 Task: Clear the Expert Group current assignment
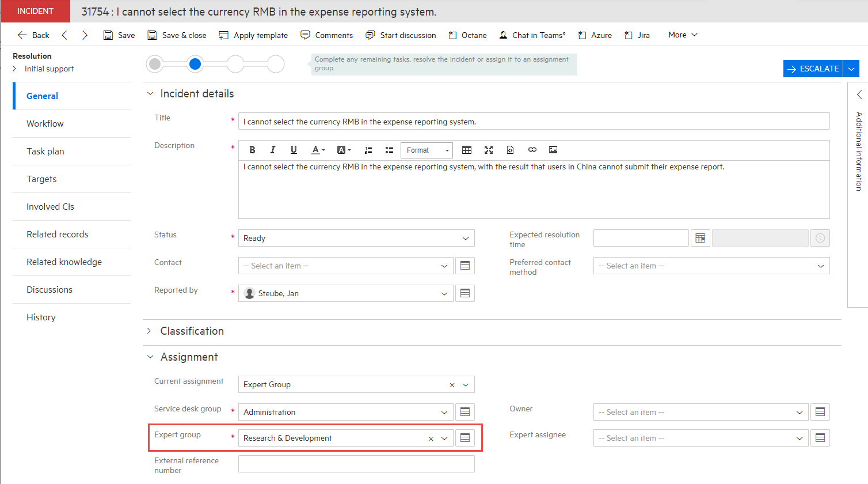pyautogui.click(x=452, y=384)
